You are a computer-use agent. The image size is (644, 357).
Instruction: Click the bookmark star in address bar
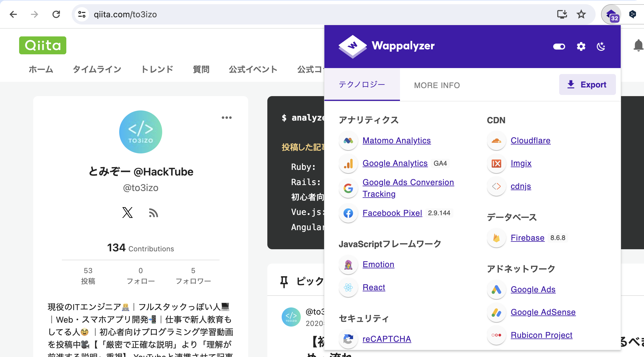tap(581, 14)
